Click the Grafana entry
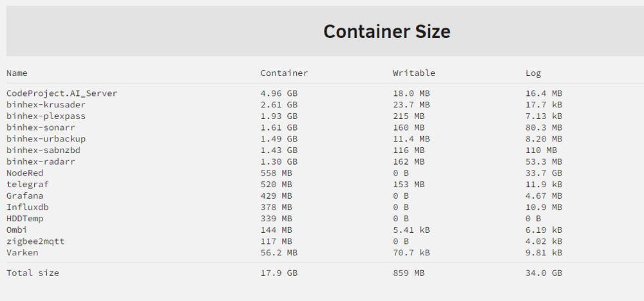The height and width of the screenshot is (301, 644). pos(25,196)
